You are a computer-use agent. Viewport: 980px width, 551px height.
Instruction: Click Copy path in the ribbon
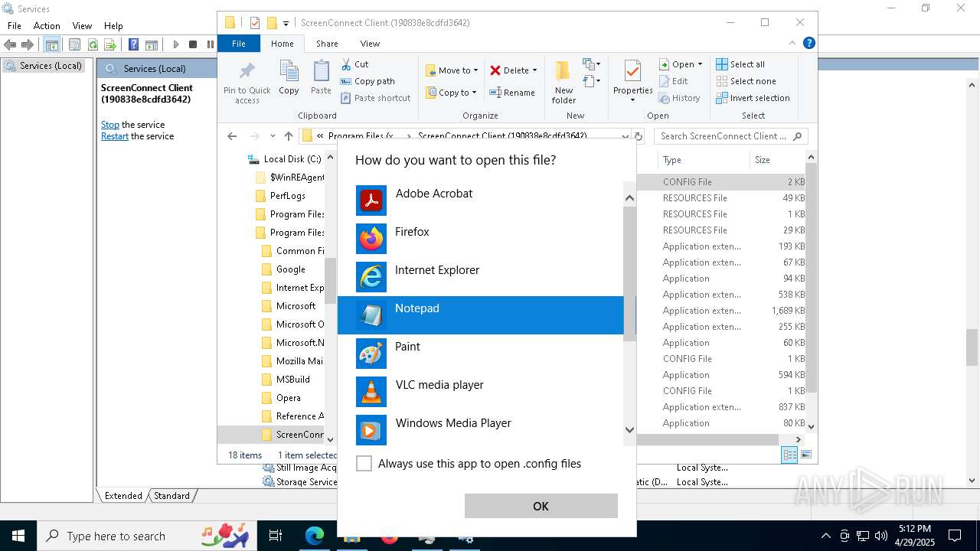(368, 81)
